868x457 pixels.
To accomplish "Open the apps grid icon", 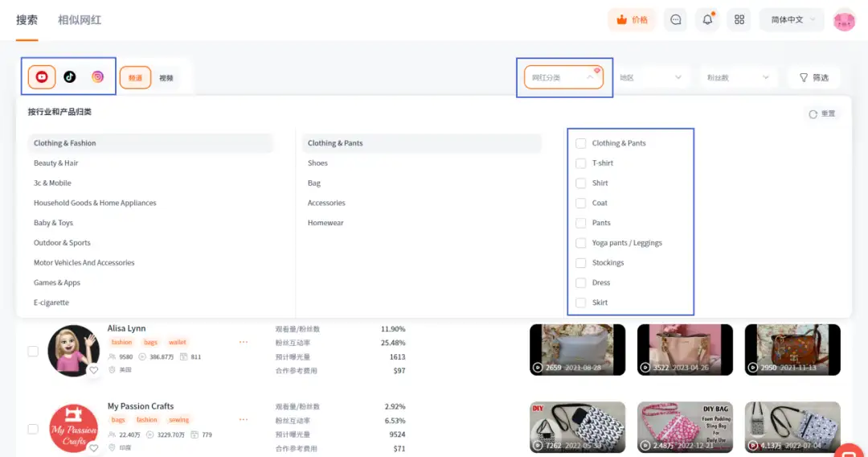I will 739,20.
